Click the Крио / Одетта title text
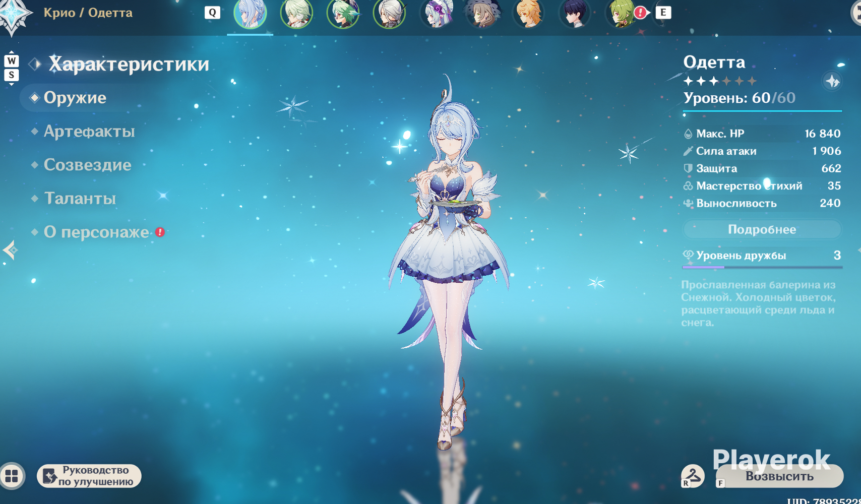 pyautogui.click(x=88, y=13)
